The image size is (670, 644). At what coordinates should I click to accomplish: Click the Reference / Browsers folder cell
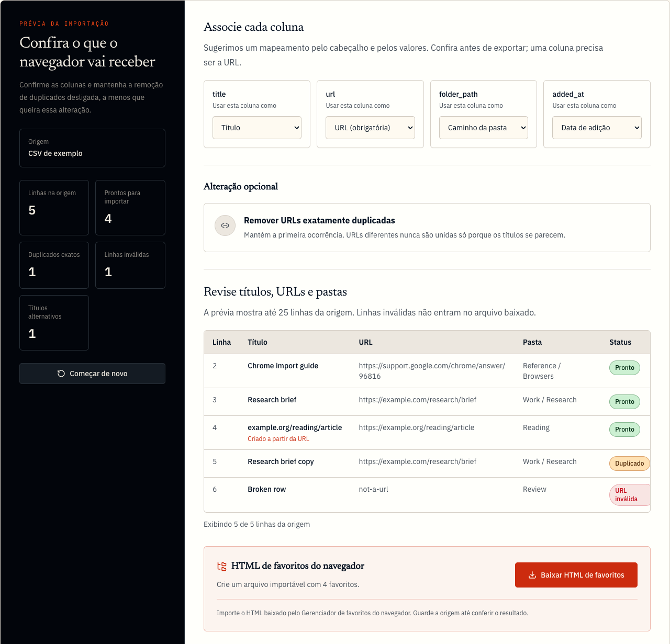[x=542, y=371]
